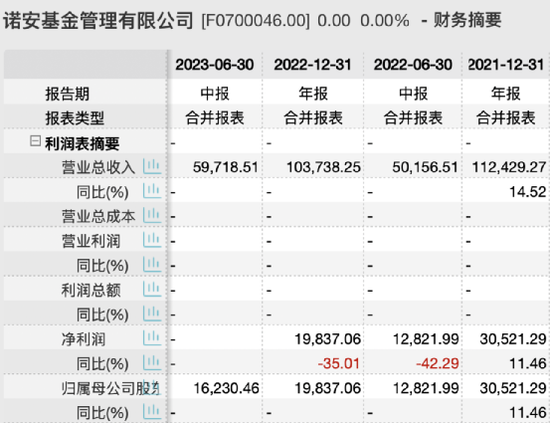Select revenue value 112,429.27

(509, 167)
